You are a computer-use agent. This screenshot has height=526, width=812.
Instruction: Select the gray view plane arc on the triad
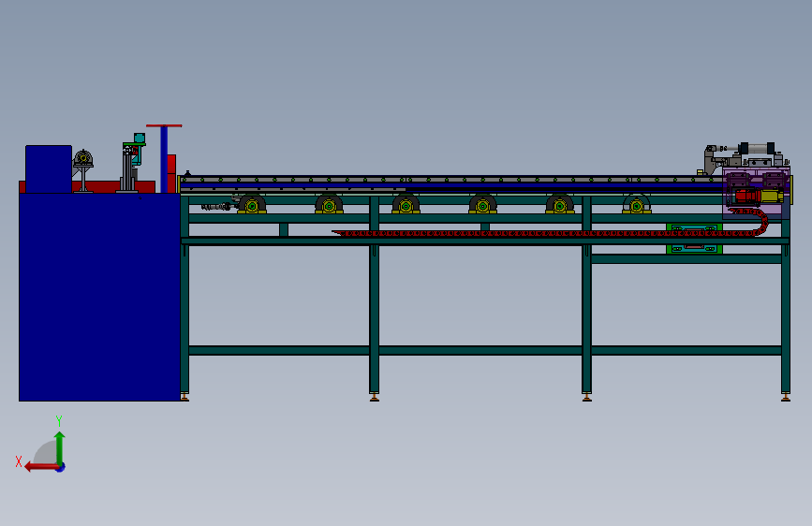[x=46, y=452]
